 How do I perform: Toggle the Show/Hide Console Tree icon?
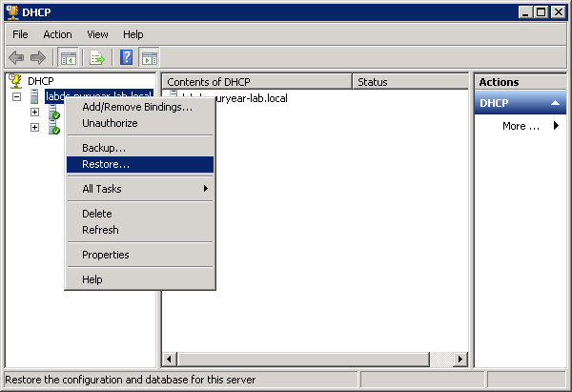coord(69,57)
